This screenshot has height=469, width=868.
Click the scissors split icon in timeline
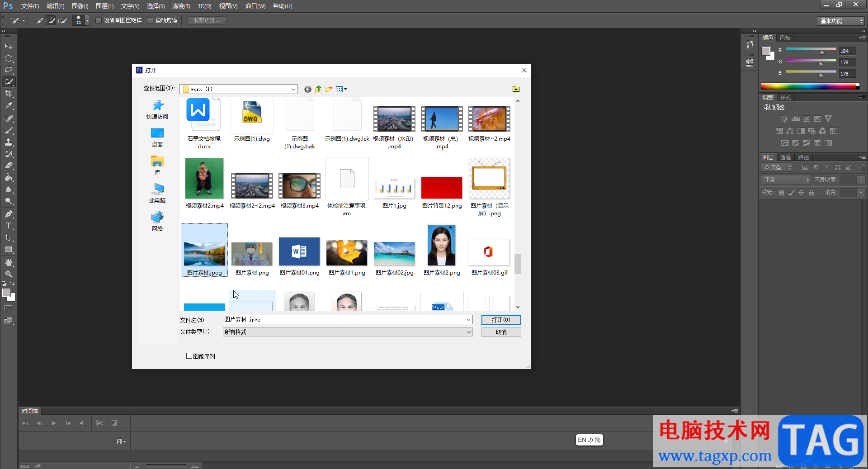tap(100, 423)
